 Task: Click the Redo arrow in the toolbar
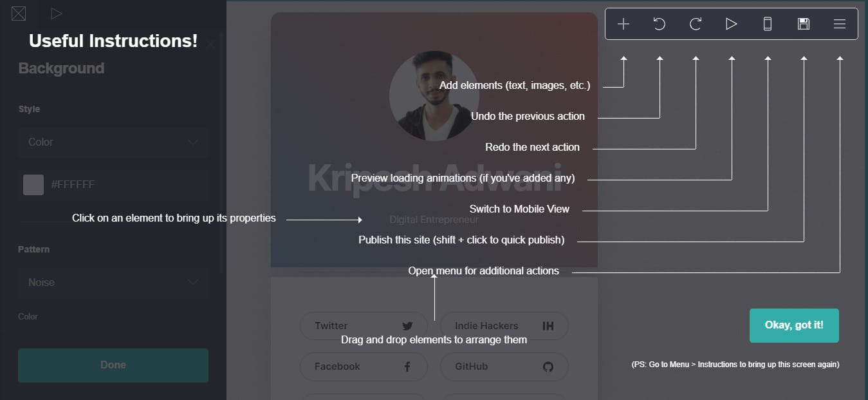coord(695,24)
